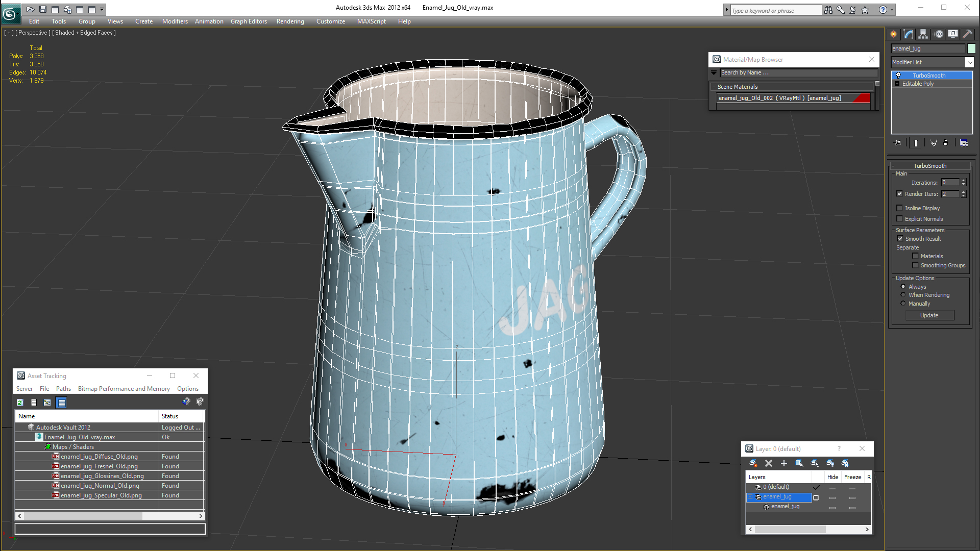Increment the Render Iters spinner
980x551 pixels.
(964, 192)
